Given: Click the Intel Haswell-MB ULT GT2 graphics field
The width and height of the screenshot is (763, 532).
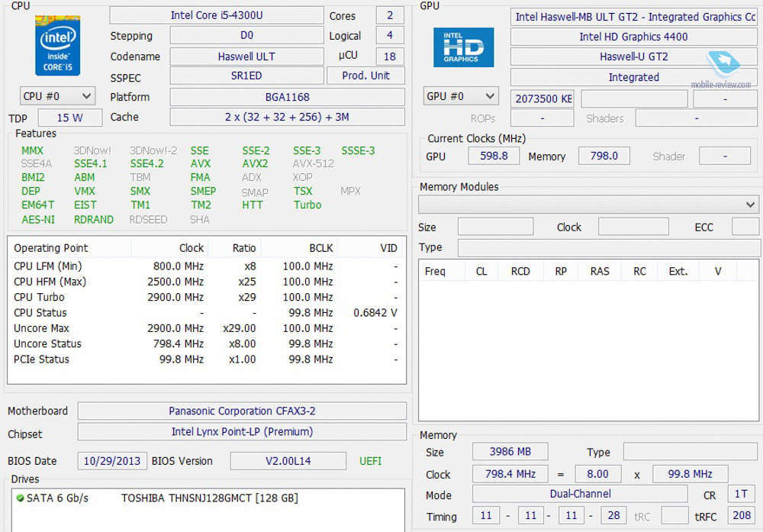Looking at the screenshot, I should [x=634, y=17].
